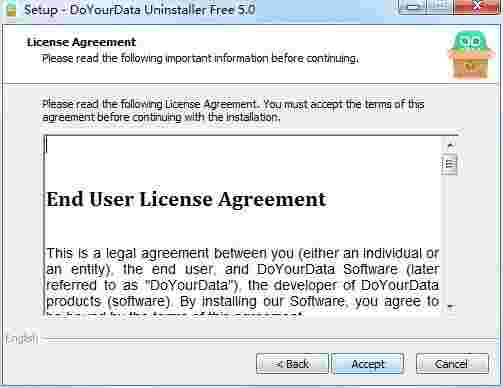
Task: Click the license text scrollbar thumb
Action: tap(450, 164)
